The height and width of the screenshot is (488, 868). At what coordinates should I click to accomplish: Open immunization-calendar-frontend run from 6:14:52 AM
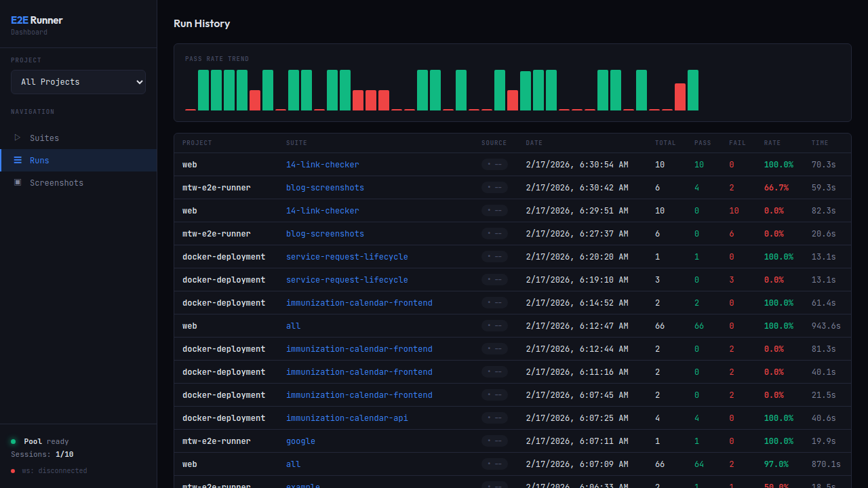[x=359, y=303]
